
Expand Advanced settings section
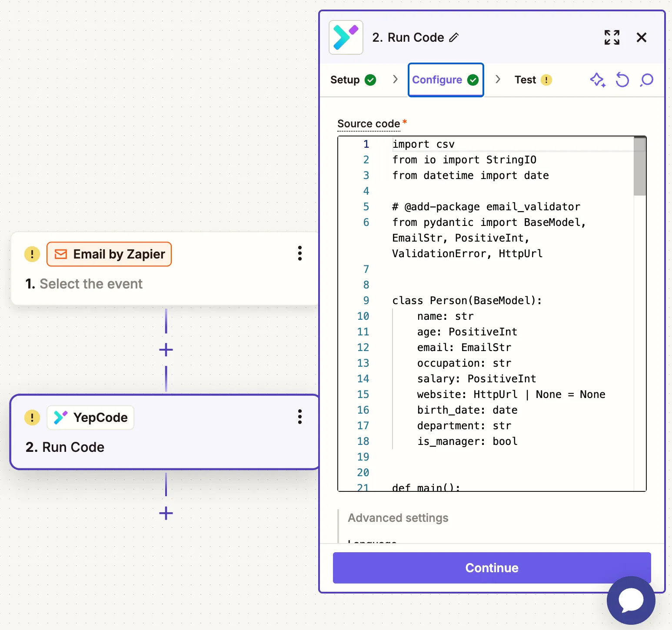point(398,518)
